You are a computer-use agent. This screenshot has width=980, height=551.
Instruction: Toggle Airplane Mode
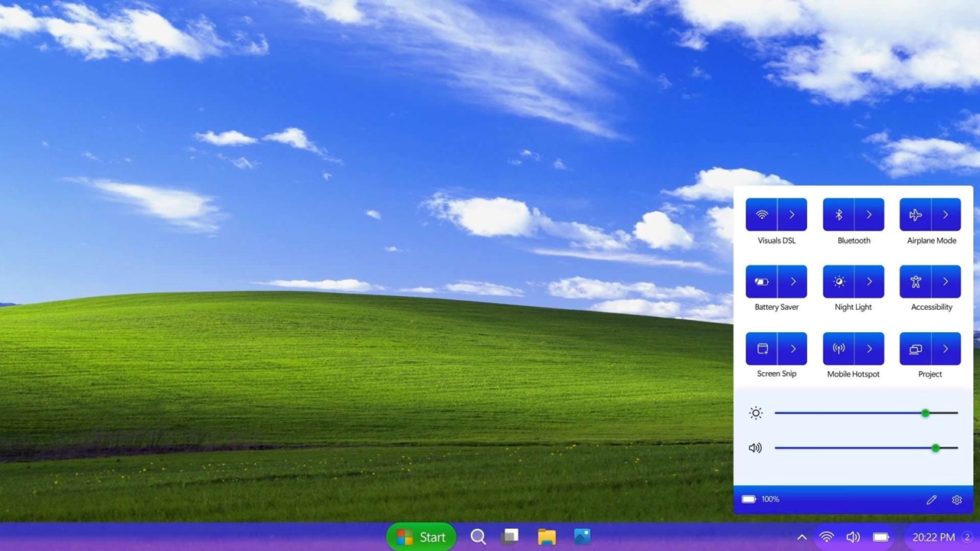pos(915,215)
